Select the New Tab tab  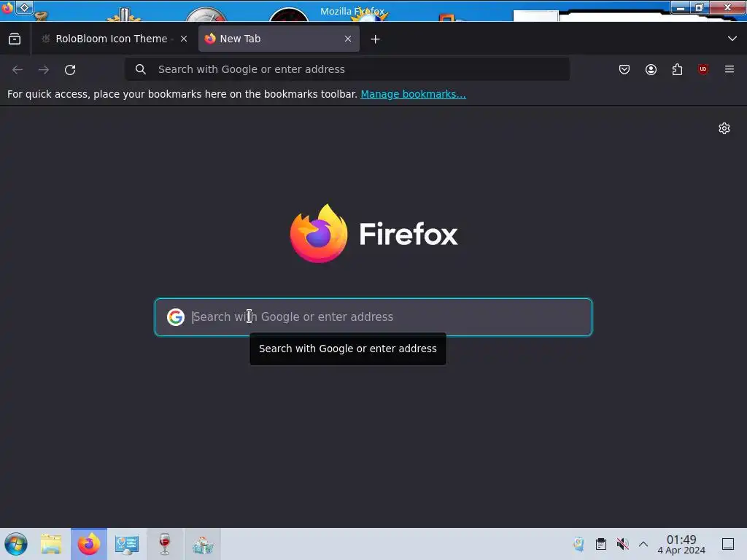[x=279, y=39]
